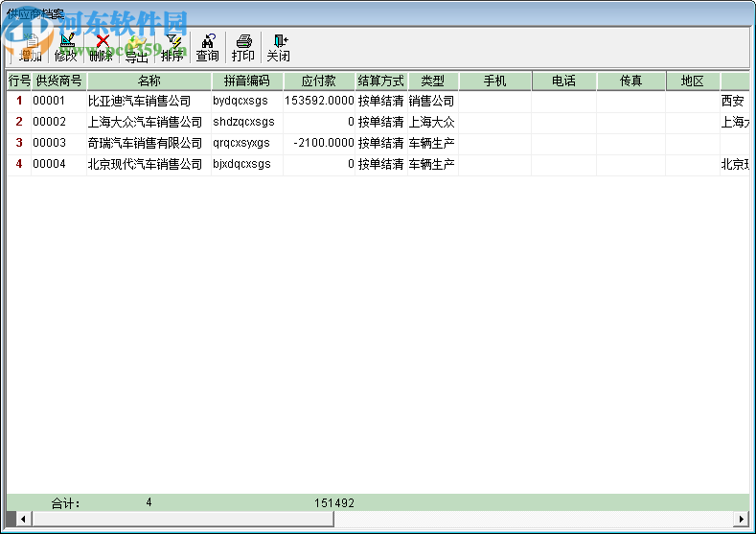Click the 导出 (Export) toolbar icon
756x534 pixels.
pos(137,47)
